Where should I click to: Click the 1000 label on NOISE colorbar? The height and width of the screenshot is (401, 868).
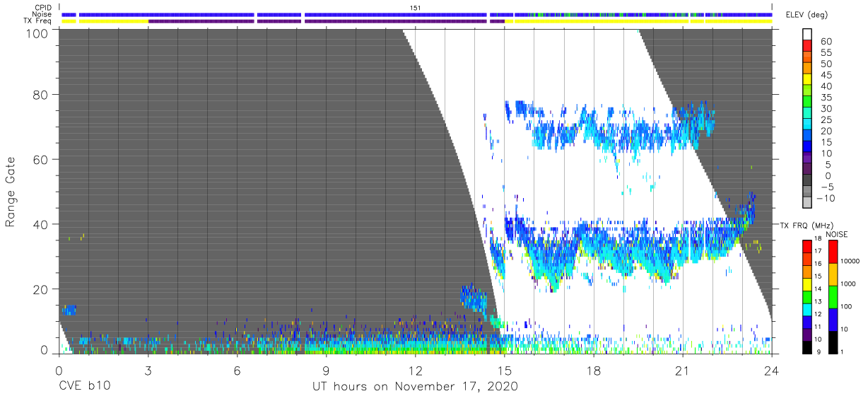coord(850,284)
